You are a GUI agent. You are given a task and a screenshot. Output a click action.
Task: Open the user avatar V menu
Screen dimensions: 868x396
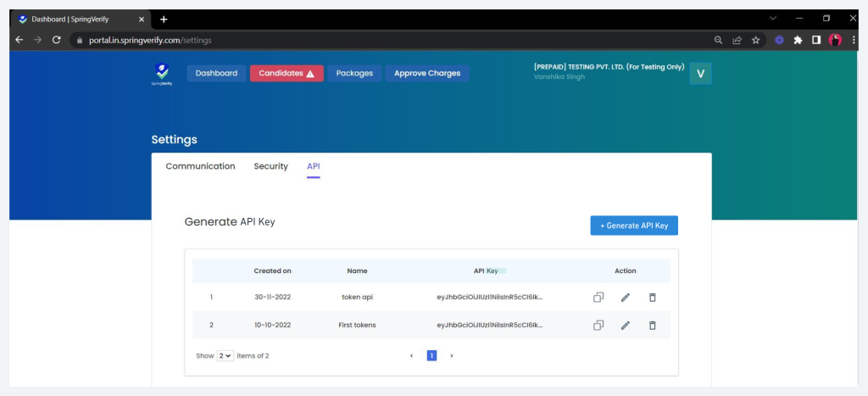click(x=700, y=74)
